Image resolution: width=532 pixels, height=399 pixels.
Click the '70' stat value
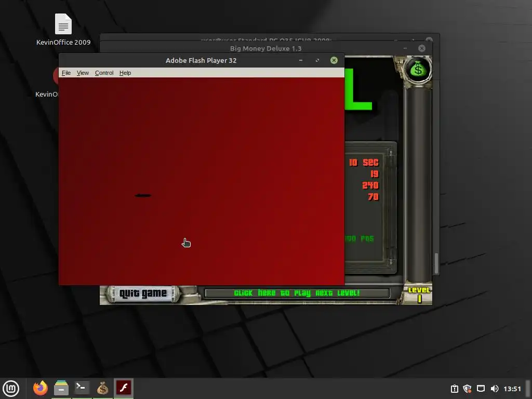373,197
